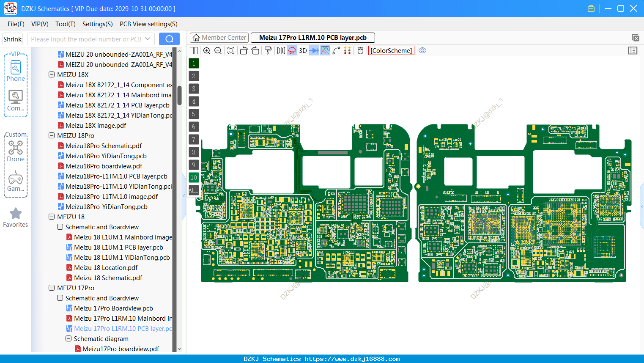Select the Phone category icon
This screenshot has width=644, height=363.
(16, 71)
